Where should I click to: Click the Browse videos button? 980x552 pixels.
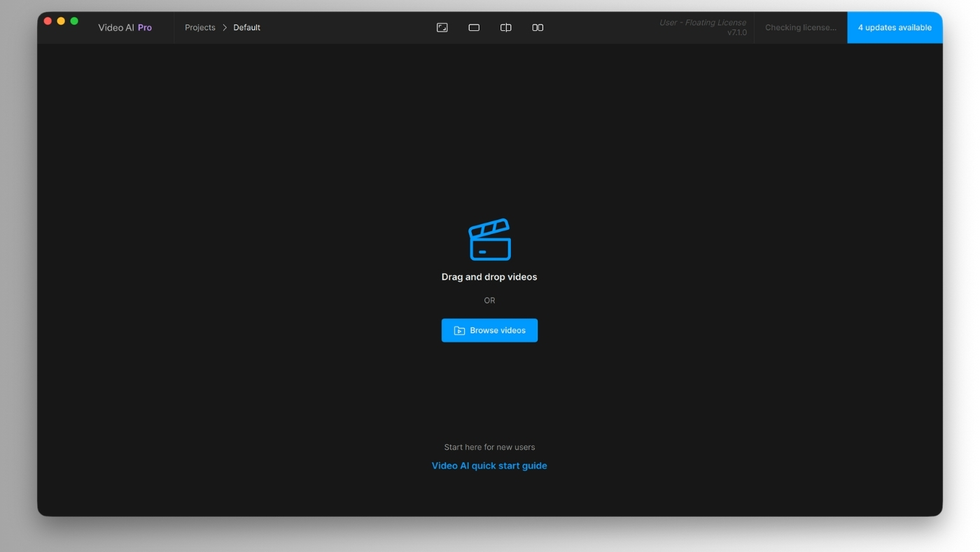click(x=489, y=331)
